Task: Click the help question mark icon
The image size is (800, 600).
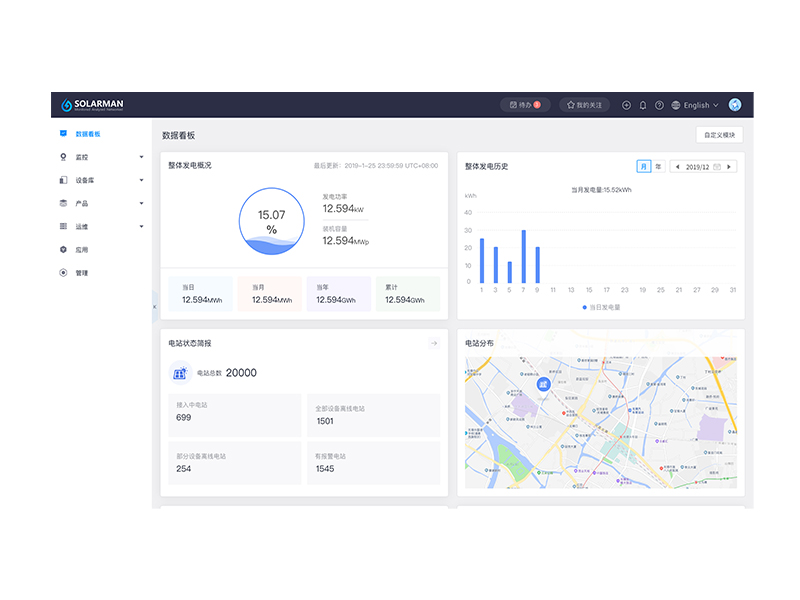Action: click(659, 105)
